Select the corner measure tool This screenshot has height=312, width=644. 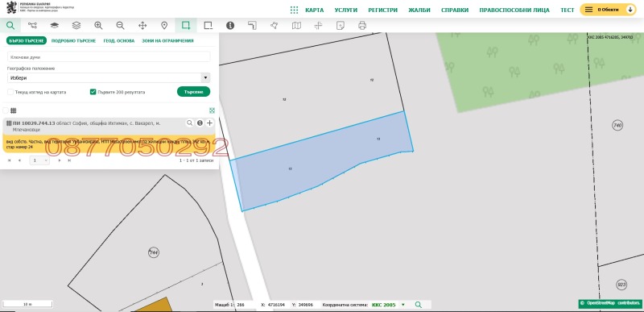click(252, 26)
